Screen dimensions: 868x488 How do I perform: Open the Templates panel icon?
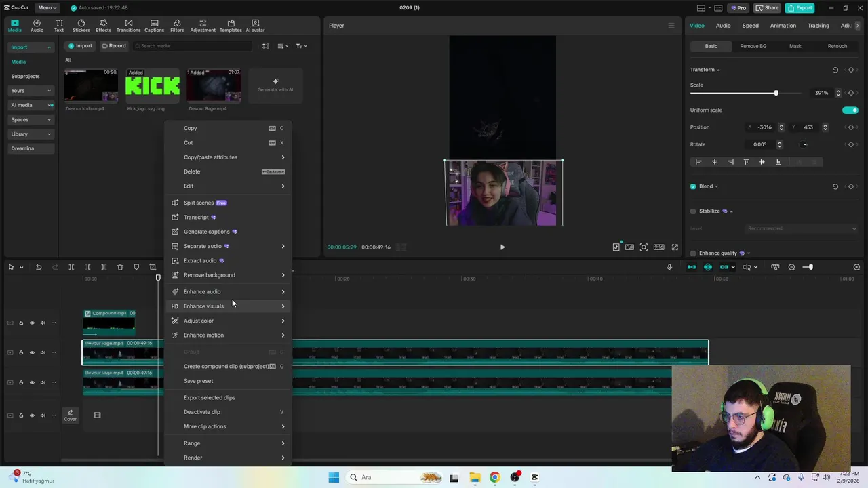(231, 26)
